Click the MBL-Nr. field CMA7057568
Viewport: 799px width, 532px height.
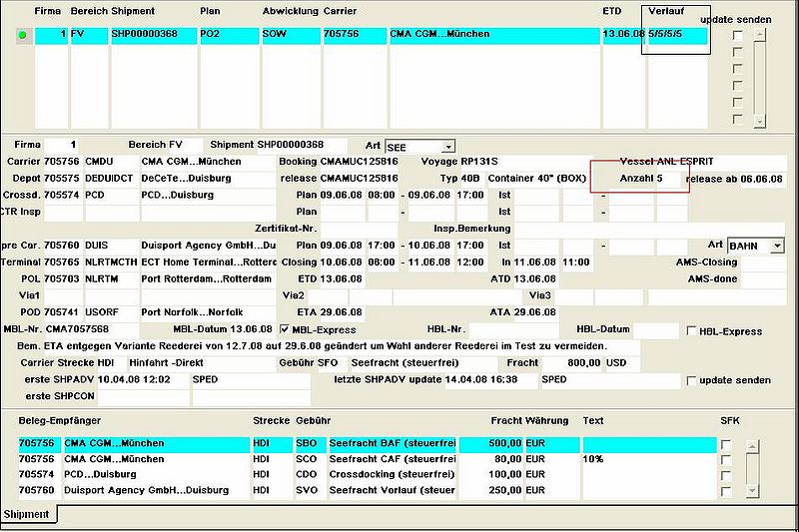tap(92, 328)
